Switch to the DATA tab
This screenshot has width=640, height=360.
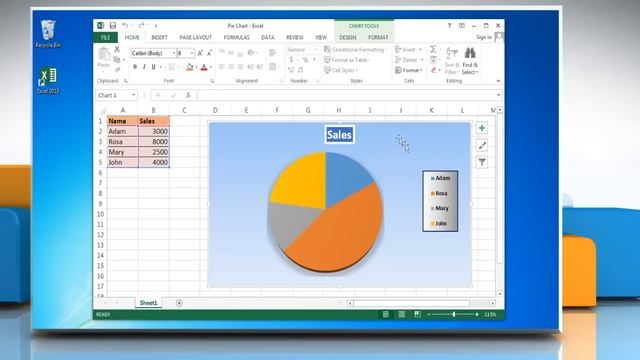[x=268, y=38]
